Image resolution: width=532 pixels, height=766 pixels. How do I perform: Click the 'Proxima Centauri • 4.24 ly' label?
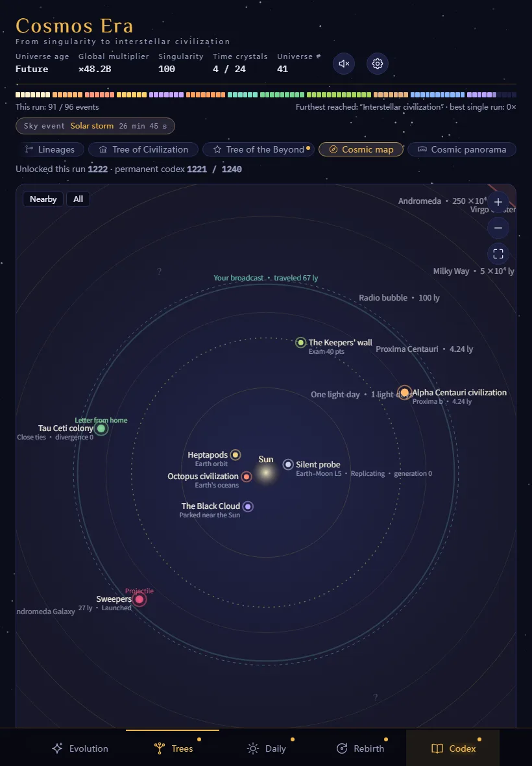click(424, 349)
